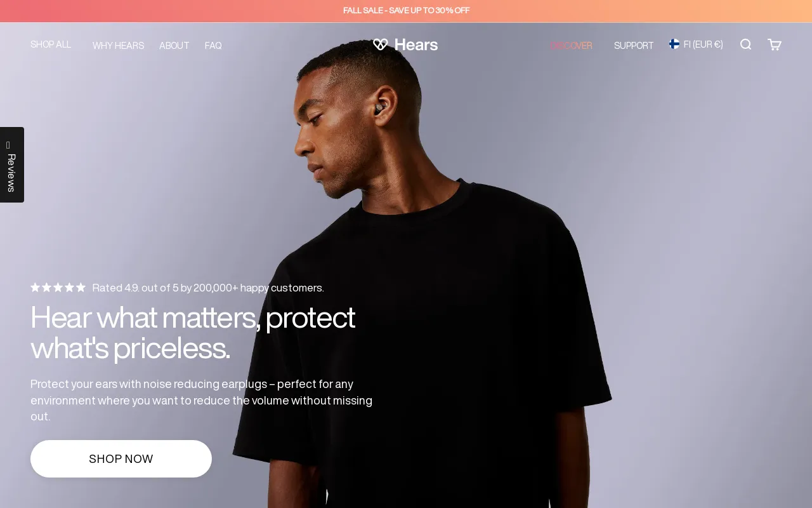Go to the ABOUT page
The image size is (812, 508).
[174, 46]
